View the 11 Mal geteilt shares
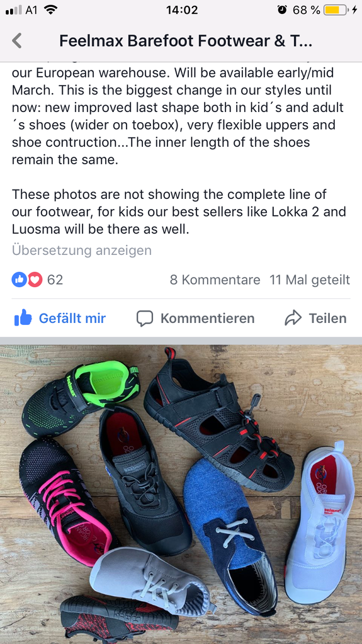Screen dimensions: 362x644 click(310, 280)
